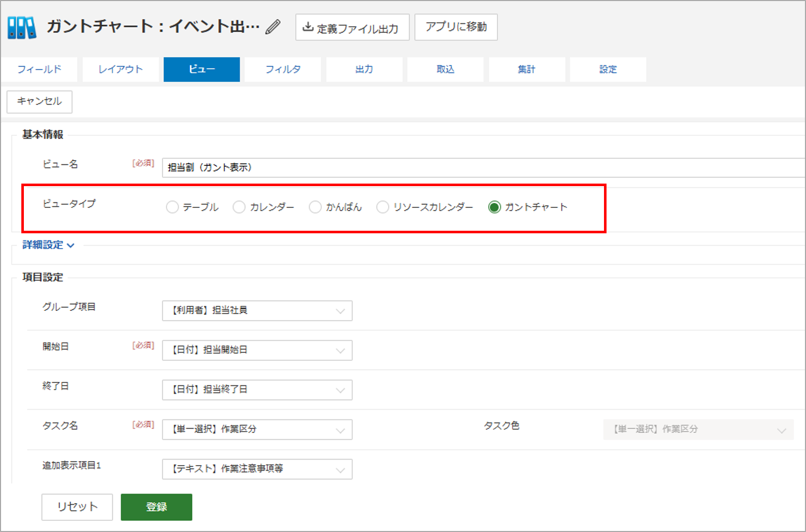The height and width of the screenshot is (532, 806).
Task: Click the page title ガントチャート：イベント出…
Action: tap(153, 26)
